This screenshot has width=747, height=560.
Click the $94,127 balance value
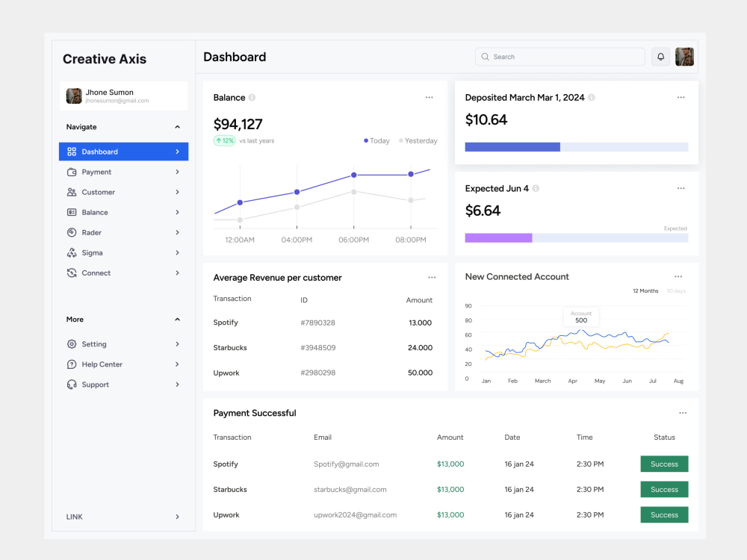tap(238, 124)
